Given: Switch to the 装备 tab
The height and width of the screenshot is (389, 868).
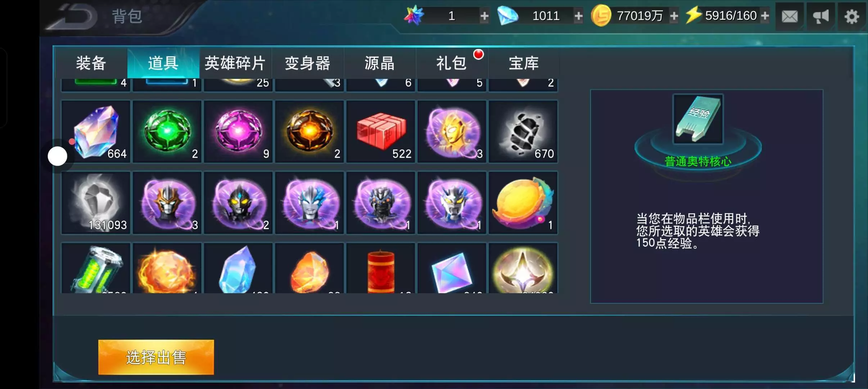Looking at the screenshot, I should tap(91, 63).
